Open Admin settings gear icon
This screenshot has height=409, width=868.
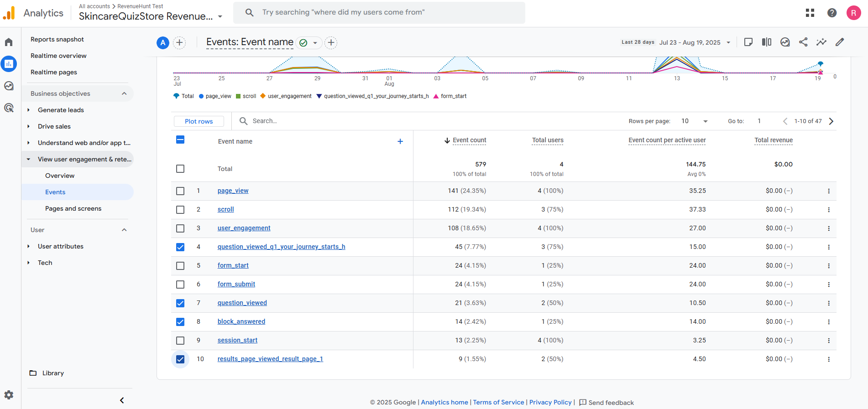coord(9,395)
